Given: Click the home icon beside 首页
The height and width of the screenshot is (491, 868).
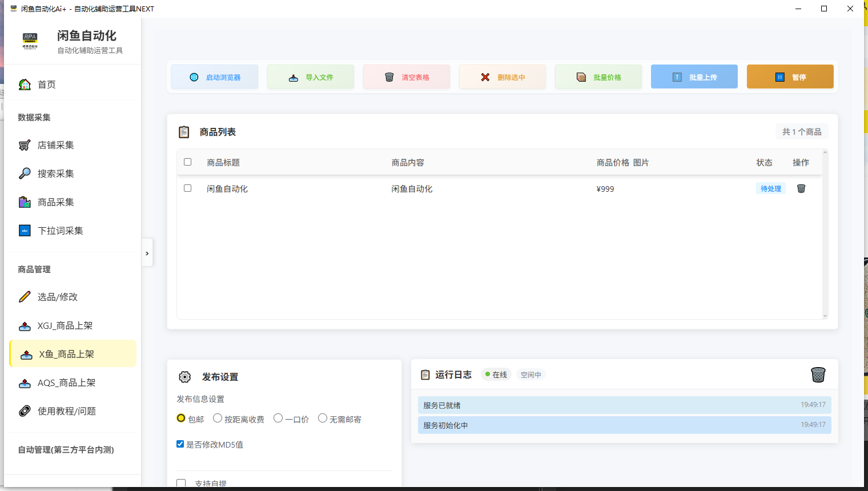Looking at the screenshot, I should (x=25, y=84).
